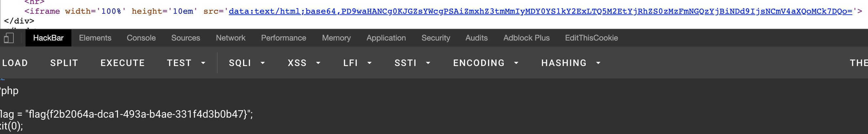Click the SPLIT button

click(64, 63)
